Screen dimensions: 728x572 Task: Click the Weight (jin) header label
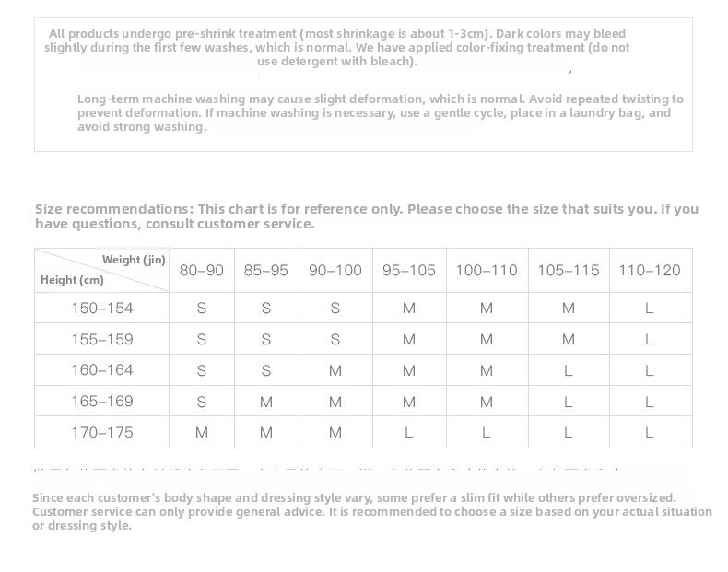click(x=134, y=260)
